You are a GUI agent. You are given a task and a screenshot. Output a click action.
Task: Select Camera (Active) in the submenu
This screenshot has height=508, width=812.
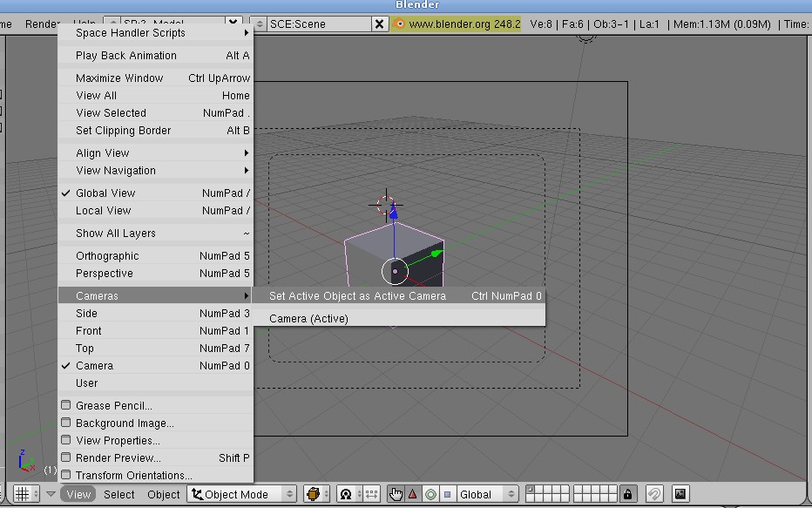pyautogui.click(x=399, y=318)
